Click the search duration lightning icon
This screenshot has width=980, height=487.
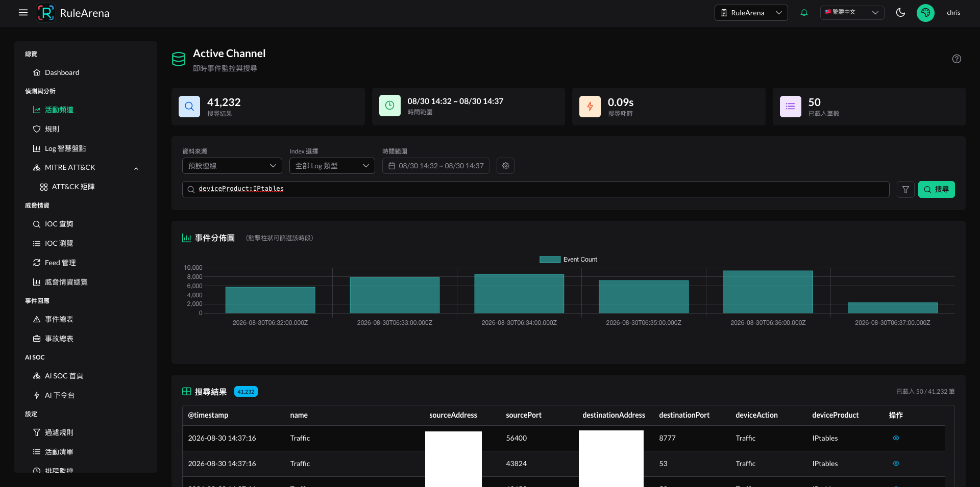click(590, 107)
